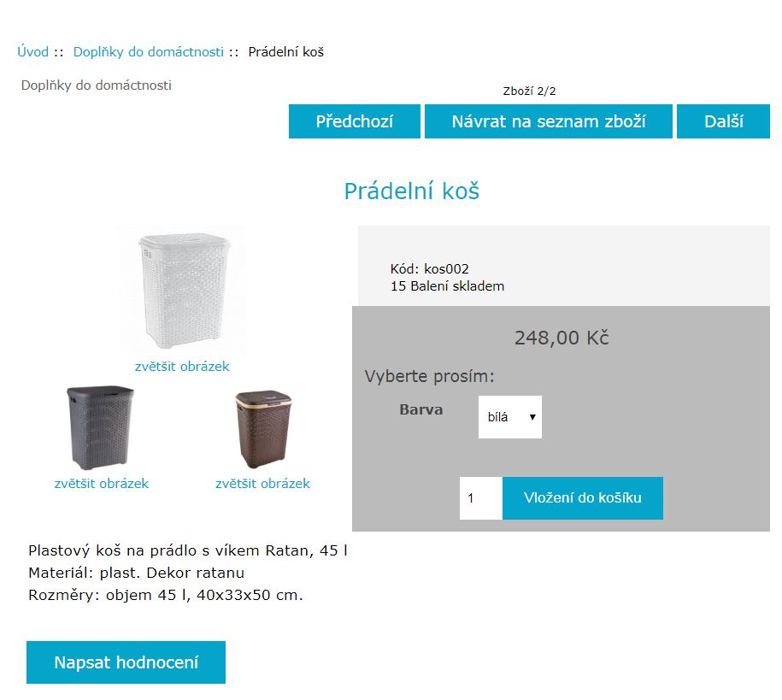This screenshot has width=782, height=700.
Task: Click the dropdown arrow next to bílá
Action: pos(532,417)
